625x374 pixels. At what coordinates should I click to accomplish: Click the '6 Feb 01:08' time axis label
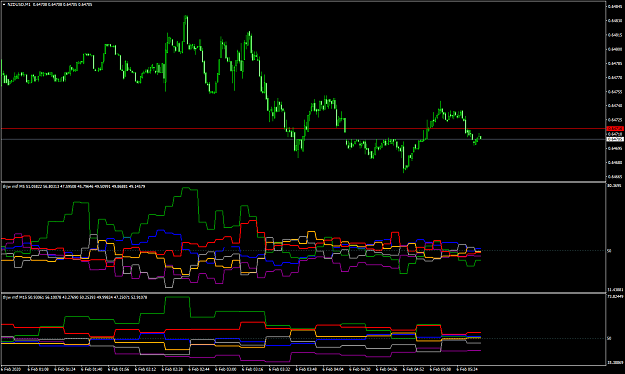click(x=38, y=370)
